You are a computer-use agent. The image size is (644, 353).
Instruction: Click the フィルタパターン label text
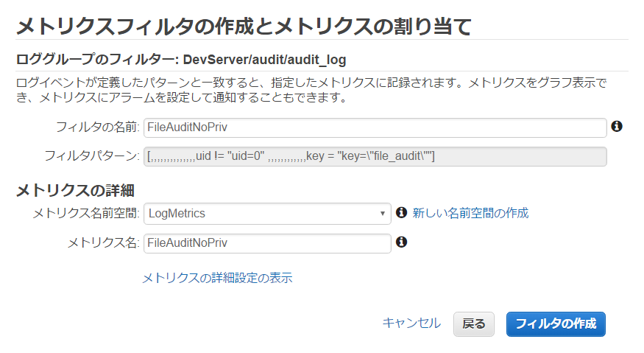point(91,156)
